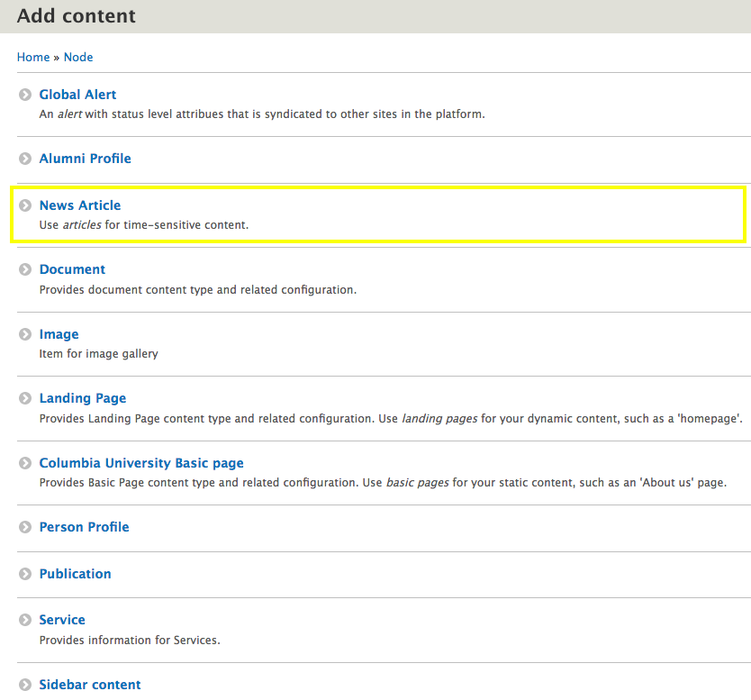Open the Node breadcrumb link

pyautogui.click(x=78, y=57)
